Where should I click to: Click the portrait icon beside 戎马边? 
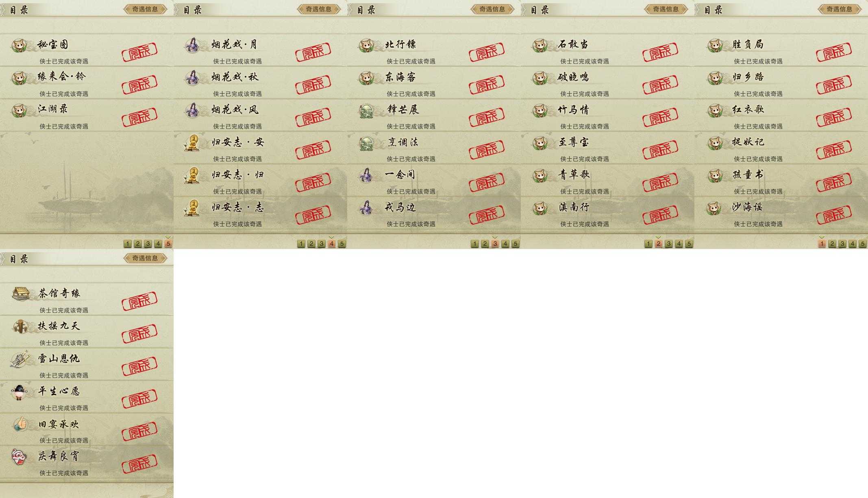[x=366, y=207]
